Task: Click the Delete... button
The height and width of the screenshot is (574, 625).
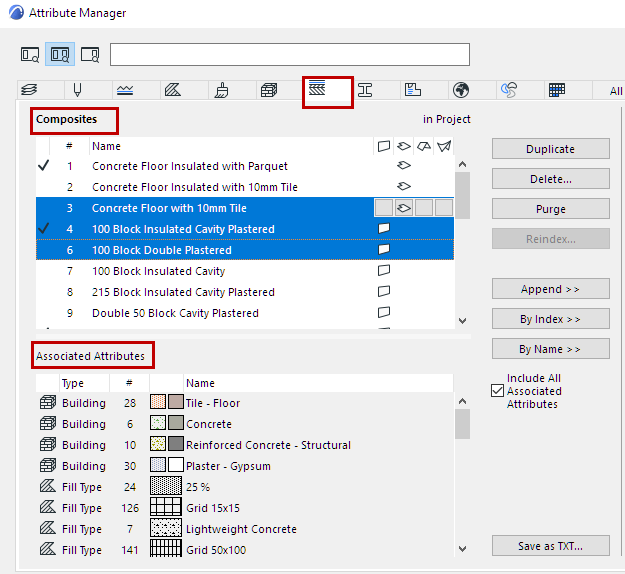Action: (550, 179)
